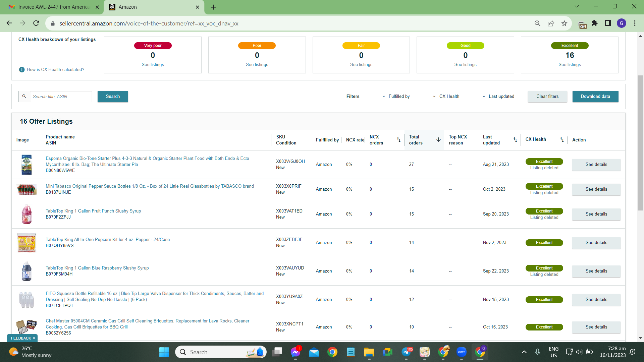This screenshot has width=644, height=362.
Task: Click the info icon beside CX Health calculated
Action: pyautogui.click(x=22, y=70)
